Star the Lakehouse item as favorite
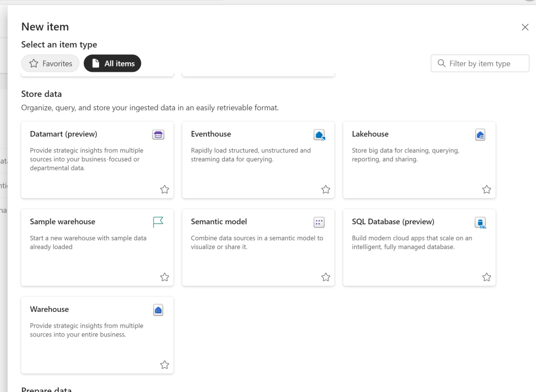The image size is (536, 392). [486, 190]
